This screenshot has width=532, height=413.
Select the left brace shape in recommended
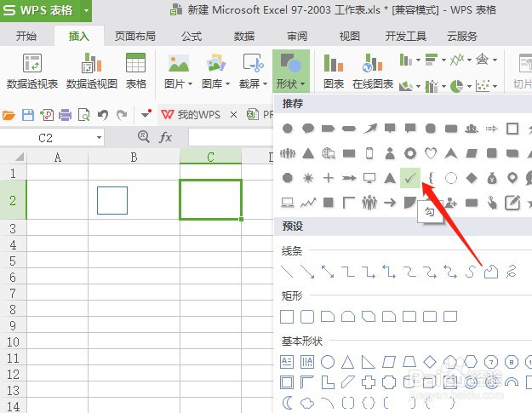(x=431, y=178)
